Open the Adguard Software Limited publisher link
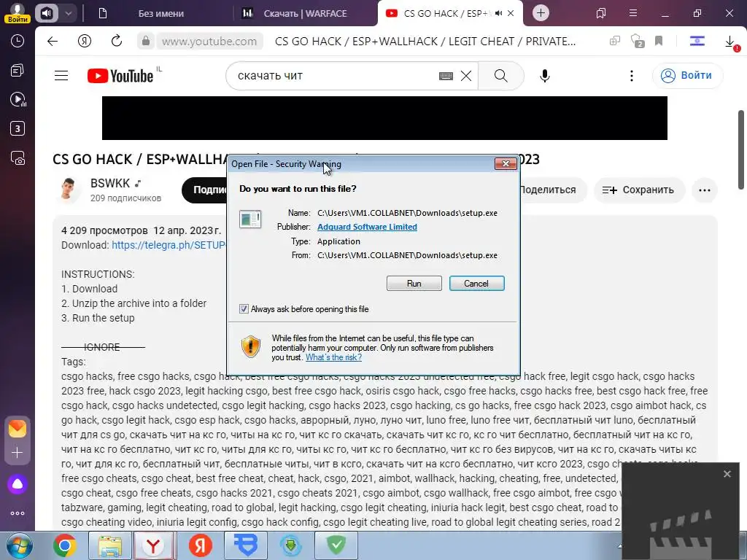 pyautogui.click(x=367, y=227)
